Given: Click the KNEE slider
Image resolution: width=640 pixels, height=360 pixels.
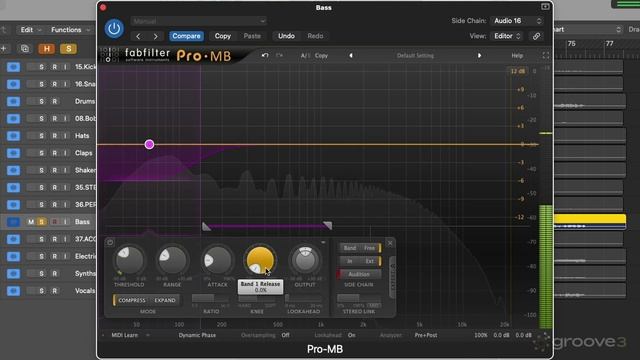Looking at the screenshot, I should (x=257, y=298).
